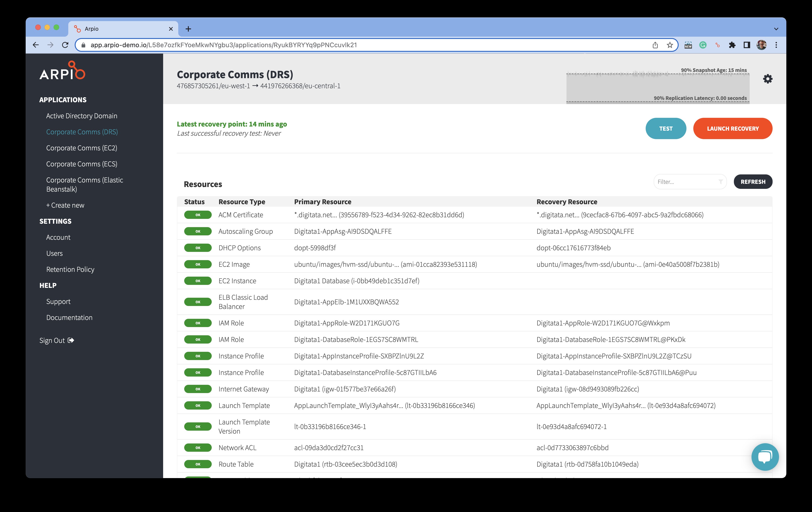Open Retention Policy page
The image size is (812, 512).
click(70, 269)
